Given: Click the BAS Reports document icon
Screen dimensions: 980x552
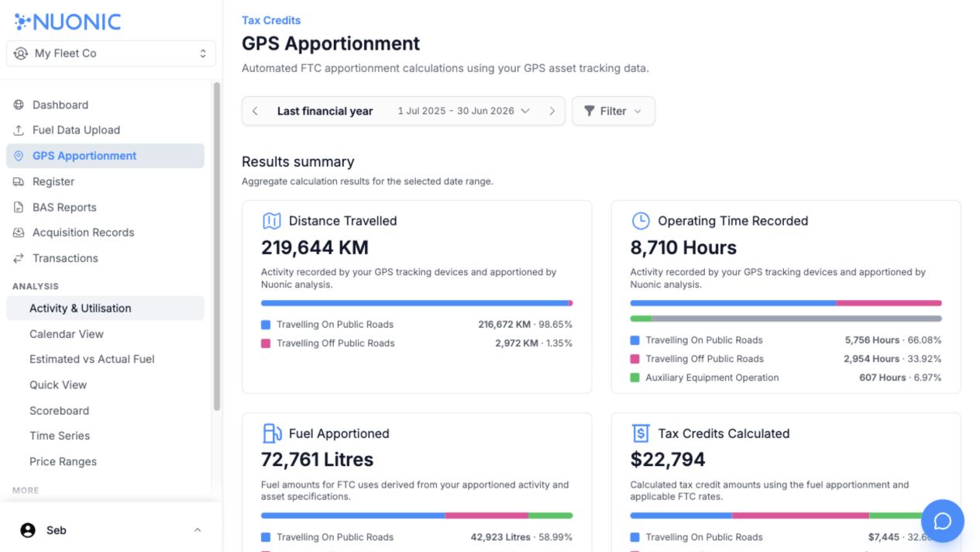Looking at the screenshot, I should tap(19, 207).
